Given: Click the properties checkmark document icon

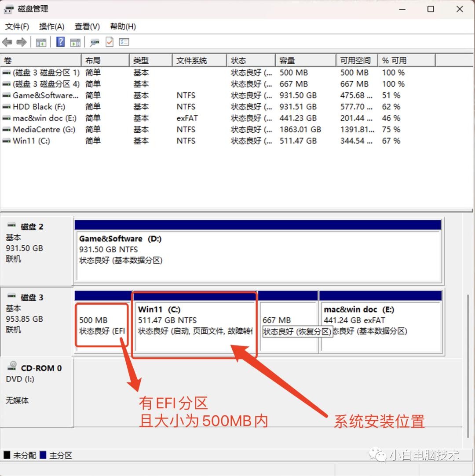Looking at the screenshot, I should coord(109,42).
